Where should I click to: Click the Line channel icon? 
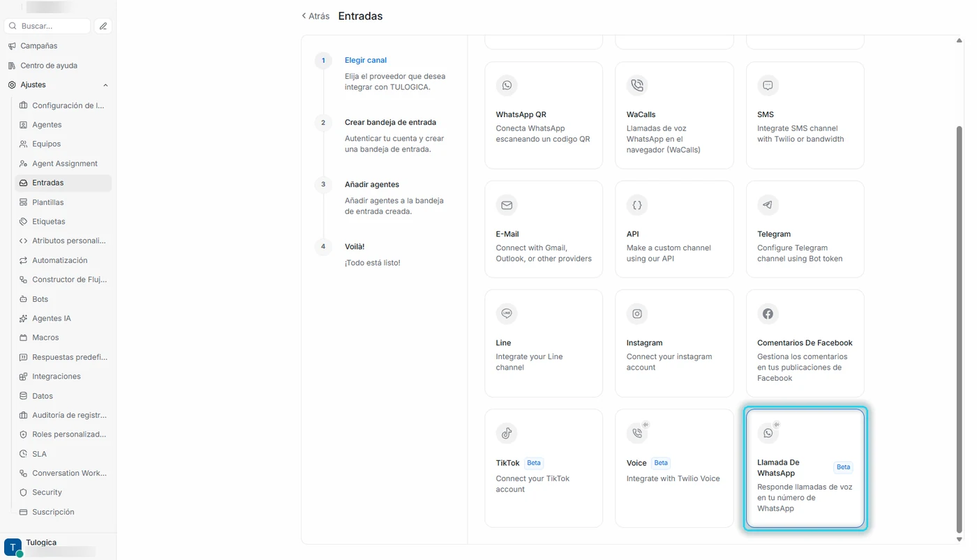[507, 314]
